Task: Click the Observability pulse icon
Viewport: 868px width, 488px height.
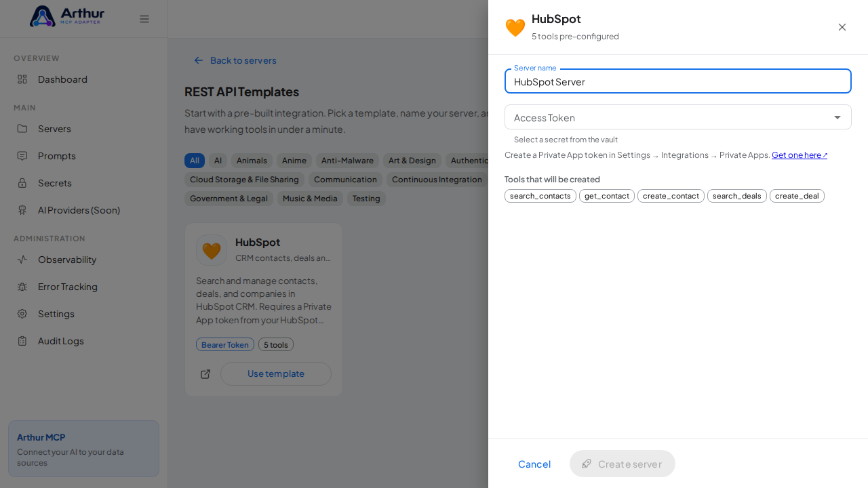Action: point(22,260)
